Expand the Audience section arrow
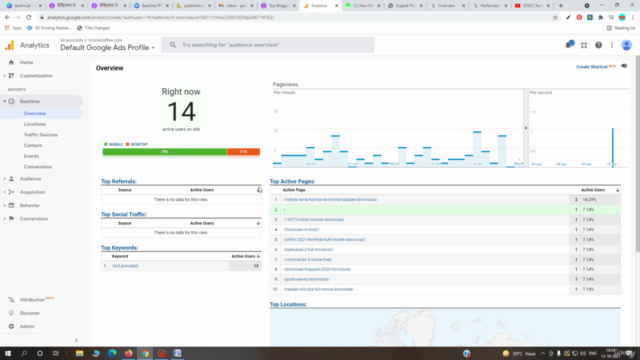The image size is (640, 360). pyautogui.click(x=4, y=179)
